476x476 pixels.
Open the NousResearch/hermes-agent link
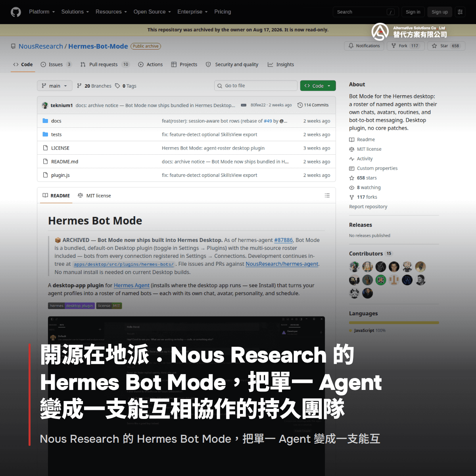282,264
